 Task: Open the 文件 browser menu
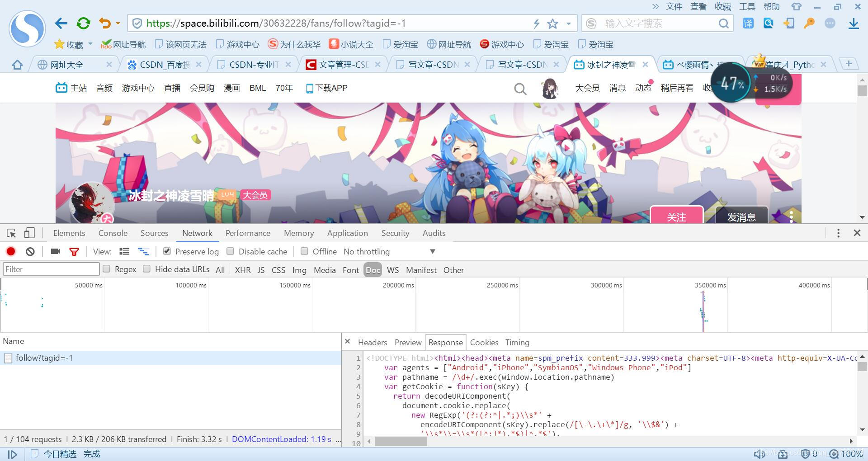click(x=674, y=7)
